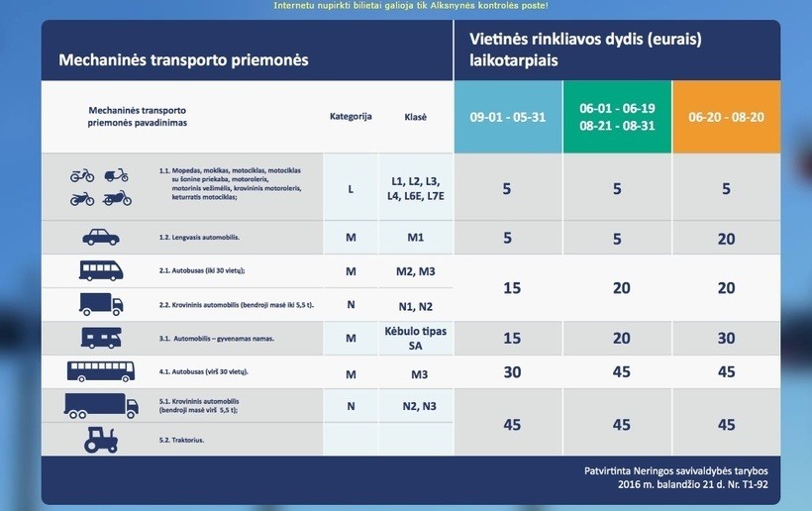The image size is (812, 511).
Task: Click the Kategorija column header
Action: pyautogui.click(x=351, y=116)
